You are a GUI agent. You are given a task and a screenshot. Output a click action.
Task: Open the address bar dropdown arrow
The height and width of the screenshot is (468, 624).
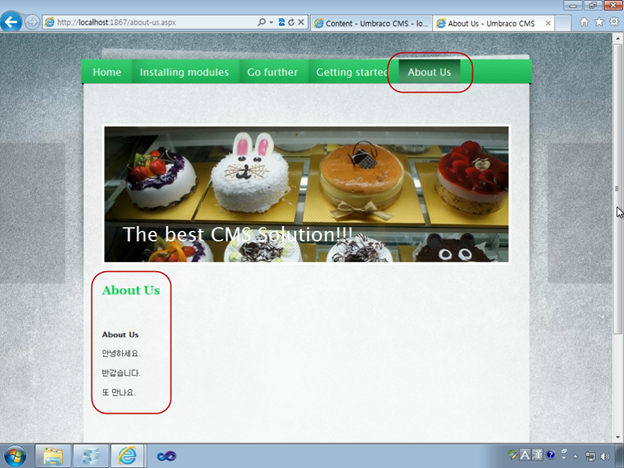pos(271,22)
